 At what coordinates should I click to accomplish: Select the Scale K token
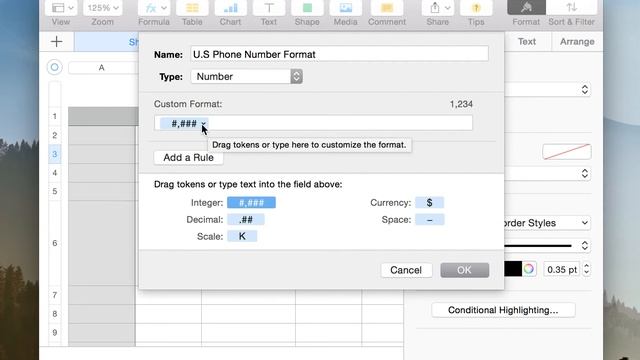(x=242, y=236)
